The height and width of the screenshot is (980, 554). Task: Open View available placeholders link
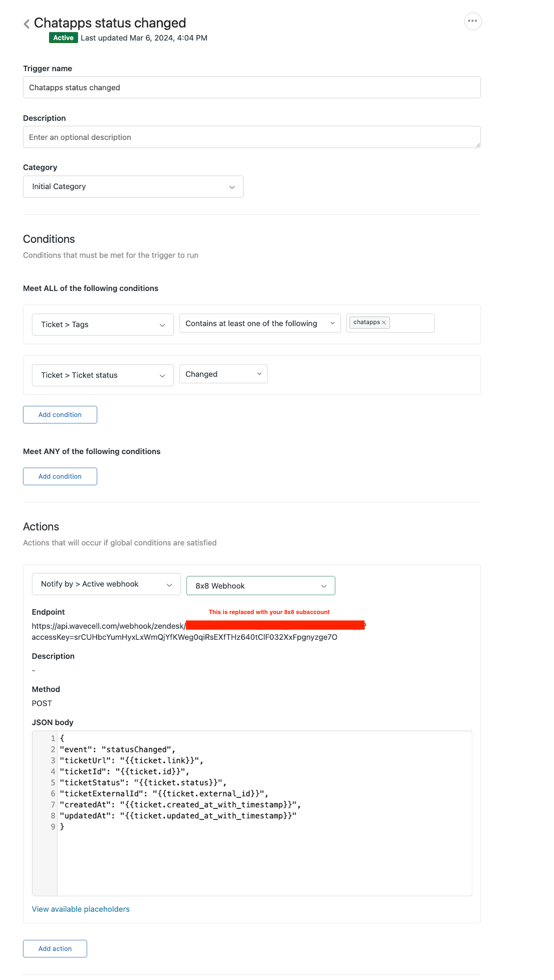[81, 909]
